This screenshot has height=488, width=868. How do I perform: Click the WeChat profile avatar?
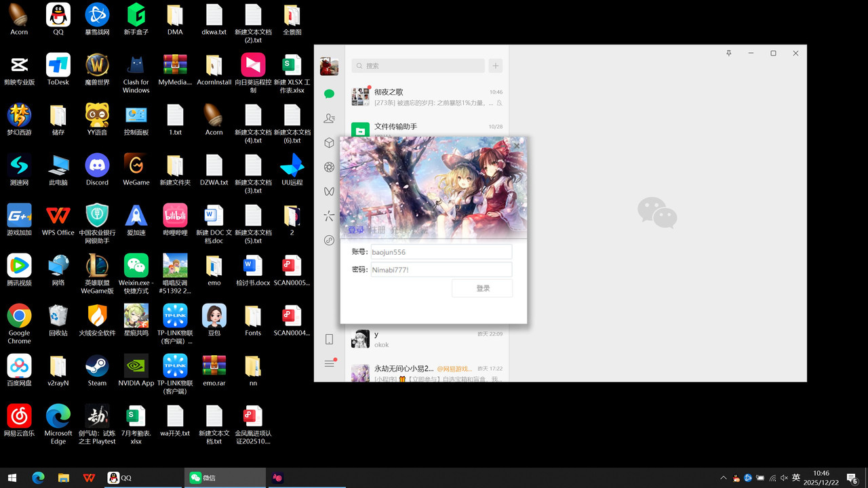(329, 66)
